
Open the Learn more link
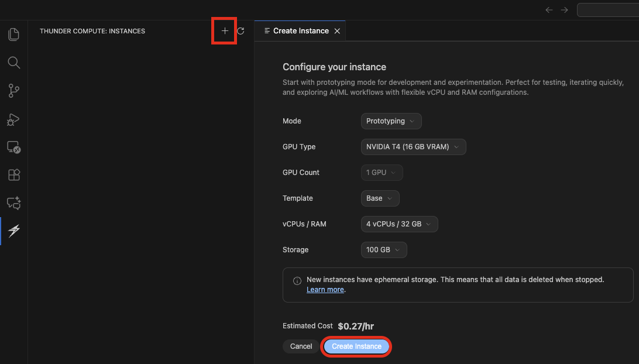(325, 289)
